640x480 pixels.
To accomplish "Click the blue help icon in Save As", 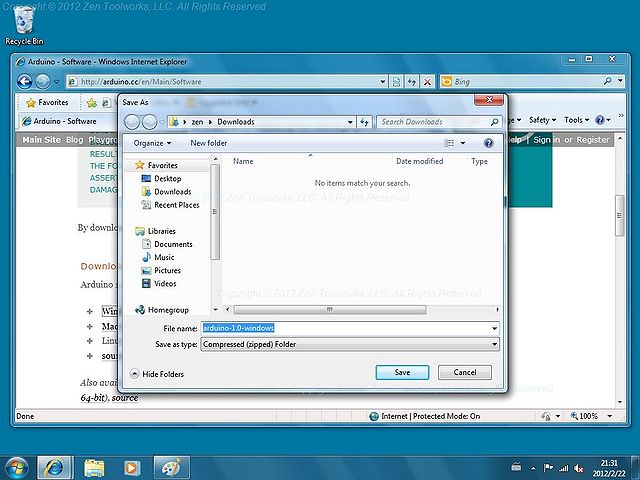I will click(488, 143).
